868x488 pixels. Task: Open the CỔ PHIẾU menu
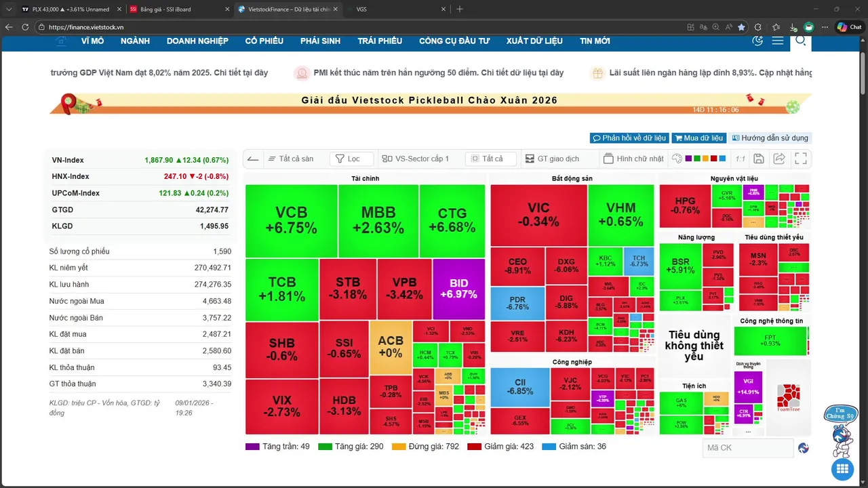coord(264,41)
